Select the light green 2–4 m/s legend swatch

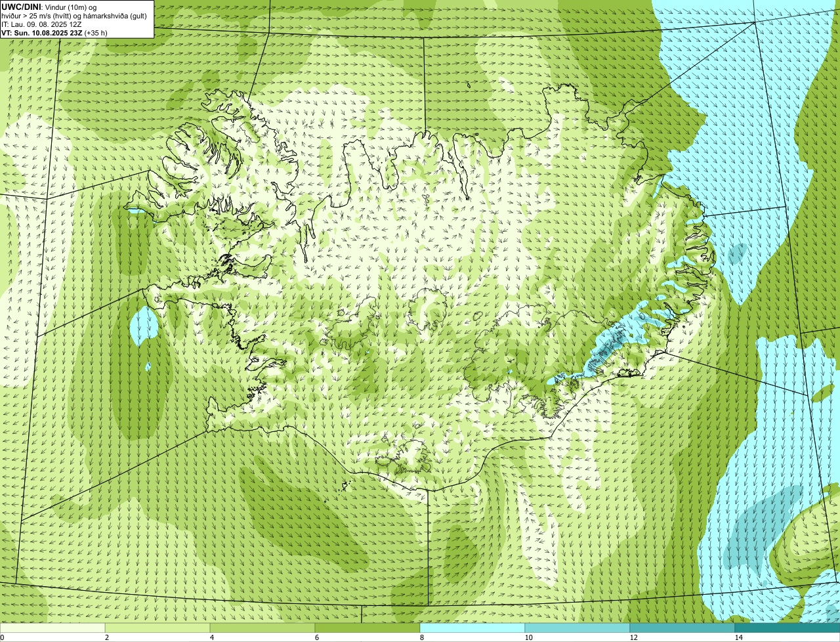point(157,628)
